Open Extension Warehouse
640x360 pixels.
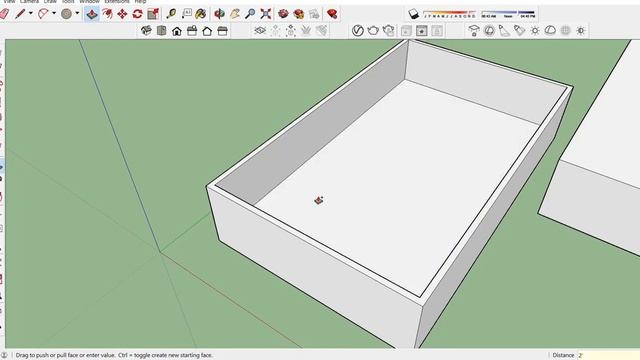tap(299, 14)
